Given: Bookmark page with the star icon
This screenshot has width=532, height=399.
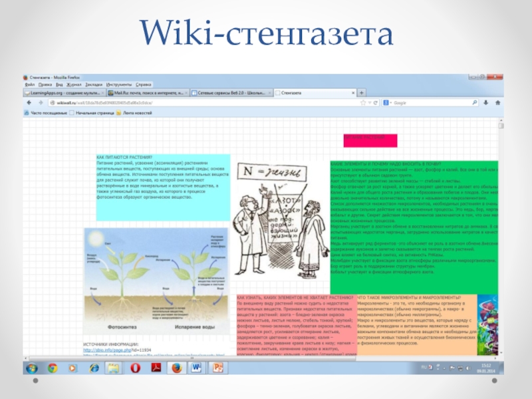Looking at the screenshot, I should click(363, 103).
